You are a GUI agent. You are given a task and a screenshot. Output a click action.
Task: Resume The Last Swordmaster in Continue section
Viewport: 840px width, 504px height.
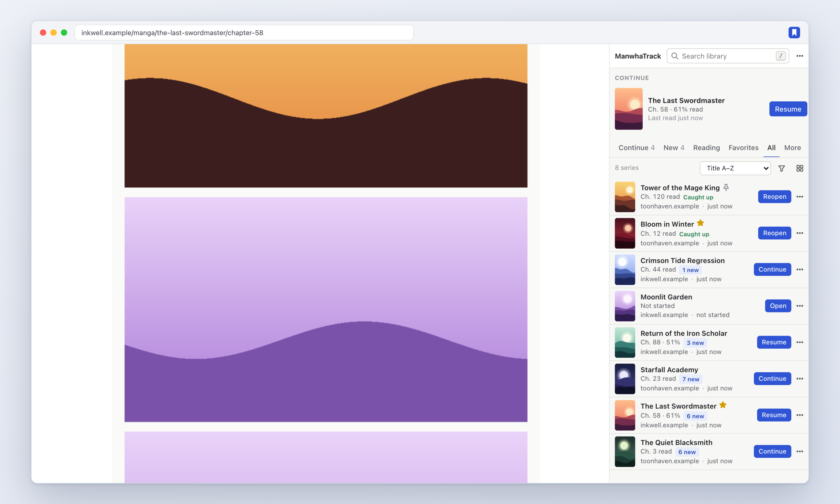[x=788, y=109]
